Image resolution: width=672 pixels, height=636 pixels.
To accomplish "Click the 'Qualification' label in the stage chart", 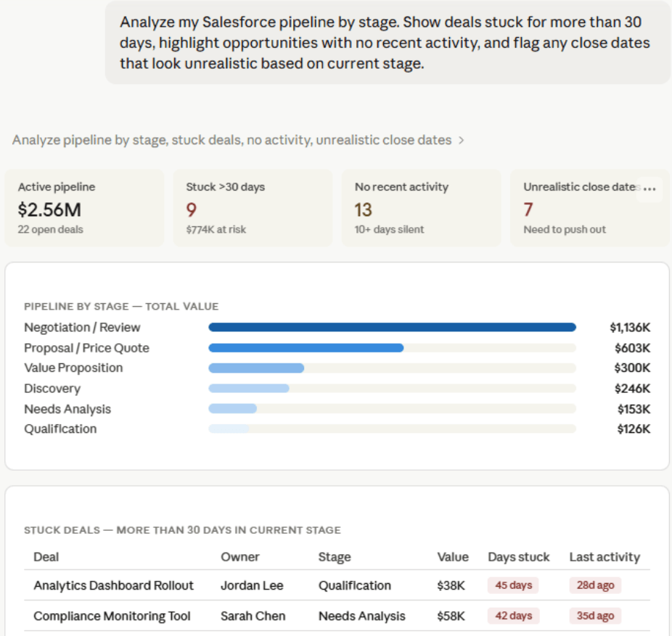I will click(x=60, y=429).
